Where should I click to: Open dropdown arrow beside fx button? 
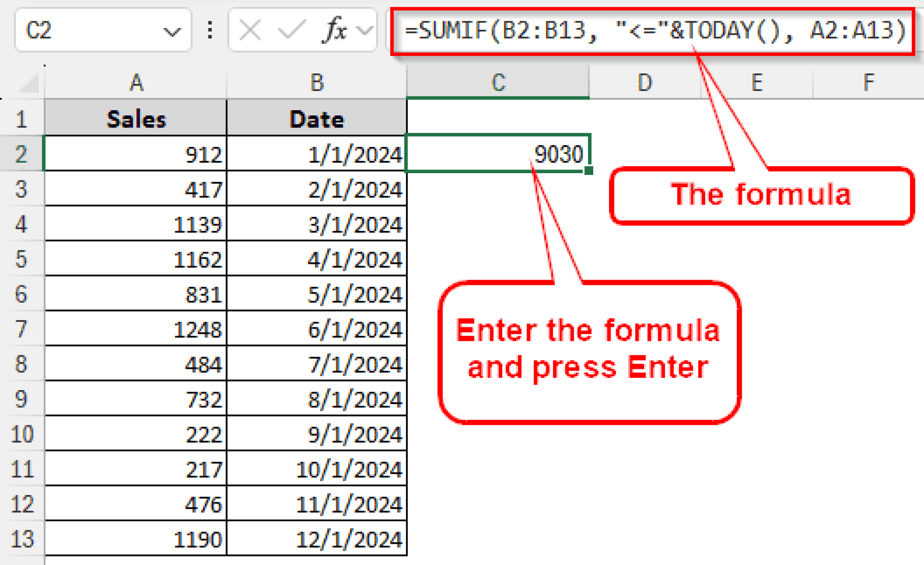tap(365, 31)
